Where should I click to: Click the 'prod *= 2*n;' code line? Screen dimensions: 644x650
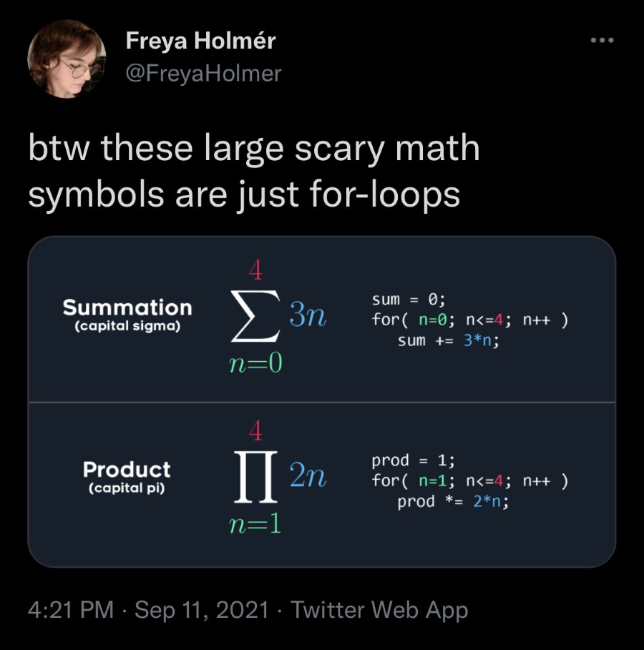tap(453, 501)
